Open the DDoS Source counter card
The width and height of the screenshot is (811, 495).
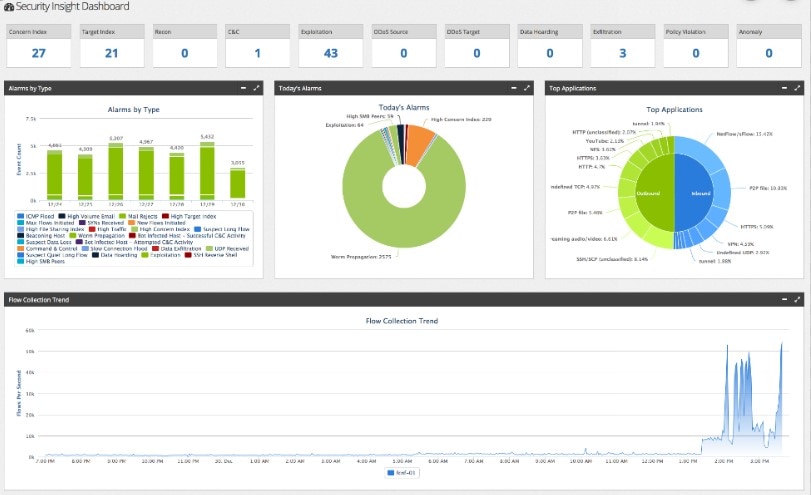(x=404, y=46)
